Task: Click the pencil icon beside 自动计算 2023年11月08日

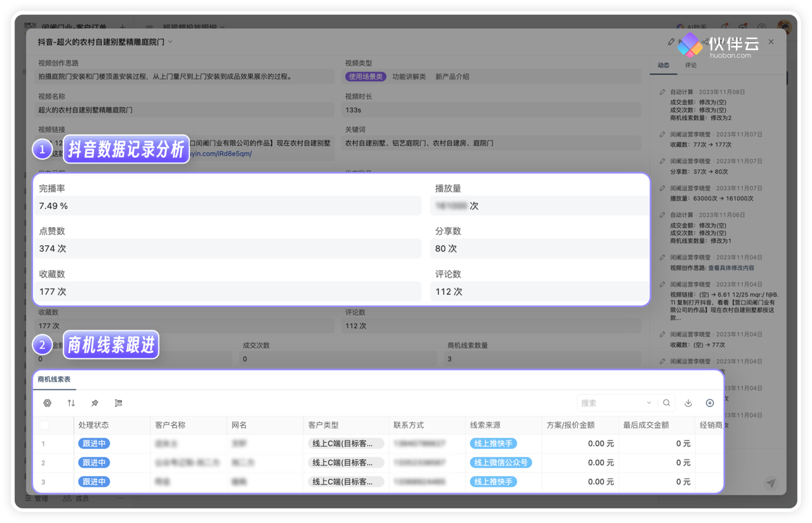Action: (662, 92)
